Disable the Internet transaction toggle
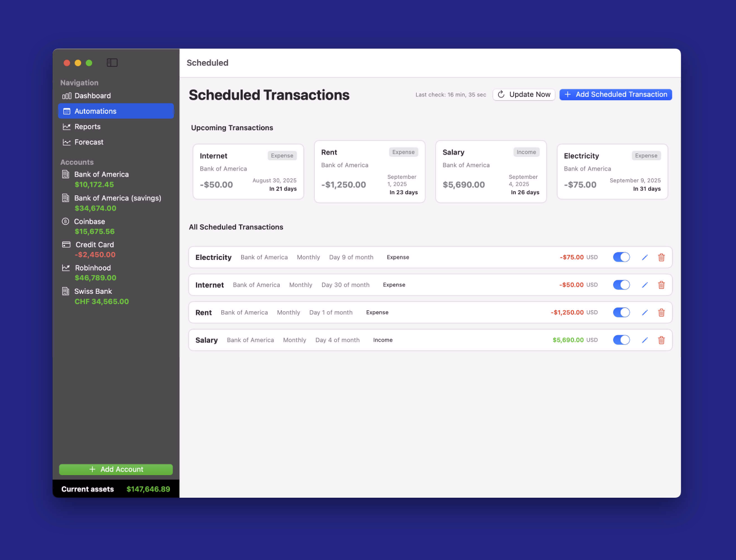Screen dimensions: 736x560 tap(622, 285)
